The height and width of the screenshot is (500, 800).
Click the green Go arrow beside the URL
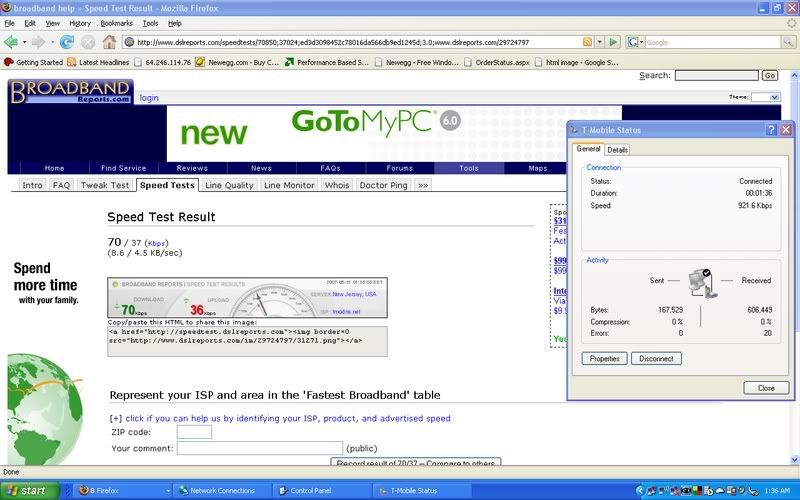pyautogui.click(x=614, y=42)
